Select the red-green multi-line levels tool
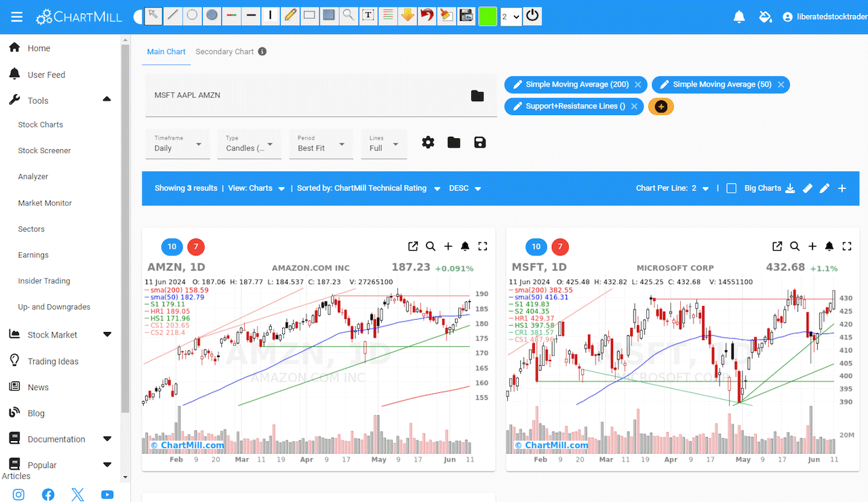 388,15
